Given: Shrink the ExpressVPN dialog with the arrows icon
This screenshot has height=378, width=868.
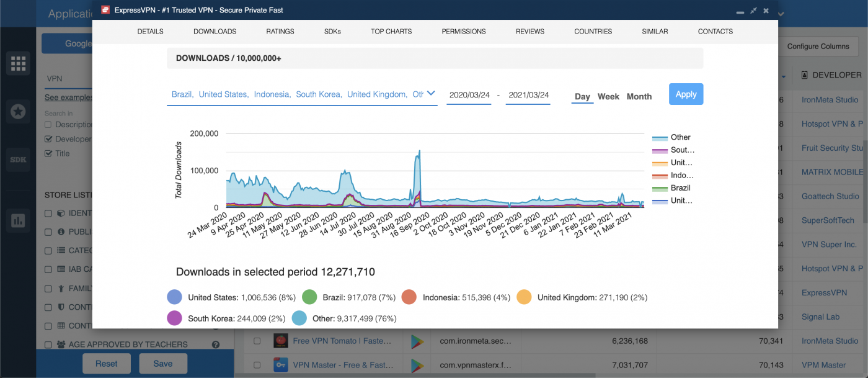Looking at the screenshot, I should click(x=753, y=11).
